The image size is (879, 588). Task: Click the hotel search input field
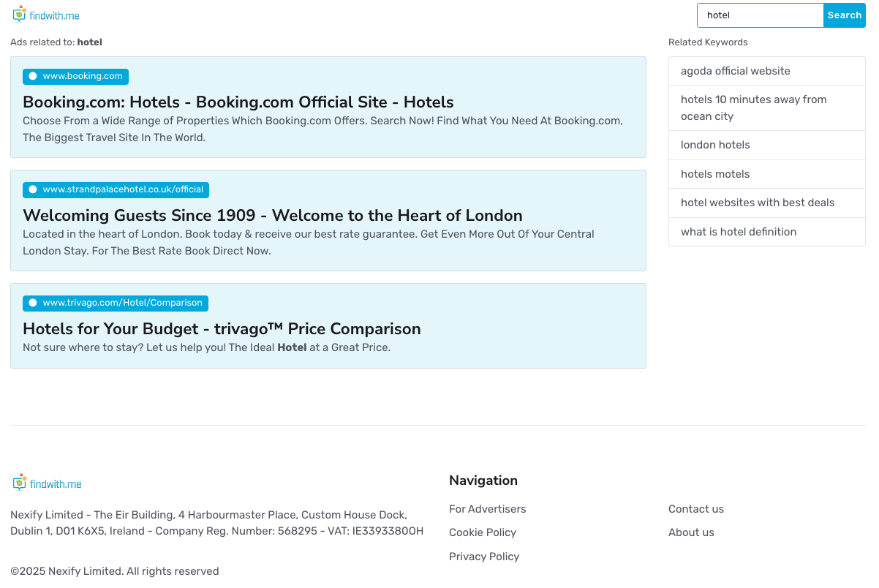coord(761,15)
